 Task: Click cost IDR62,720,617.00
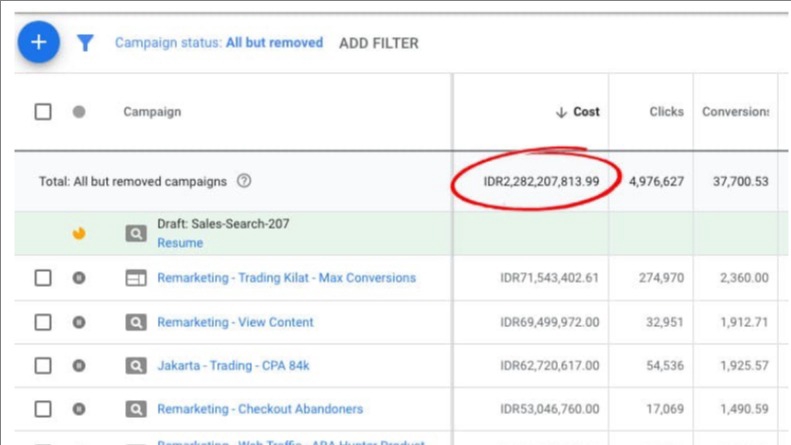tap(549, 365)
